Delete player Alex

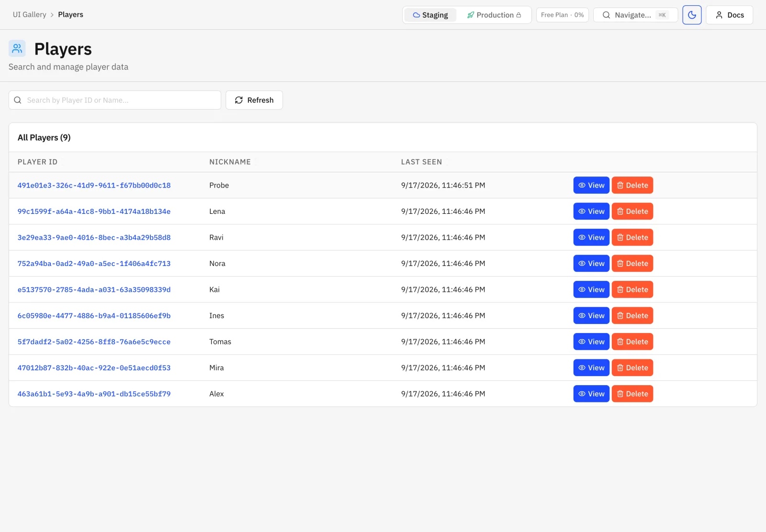pyautogui.click(x=632, y=394)
